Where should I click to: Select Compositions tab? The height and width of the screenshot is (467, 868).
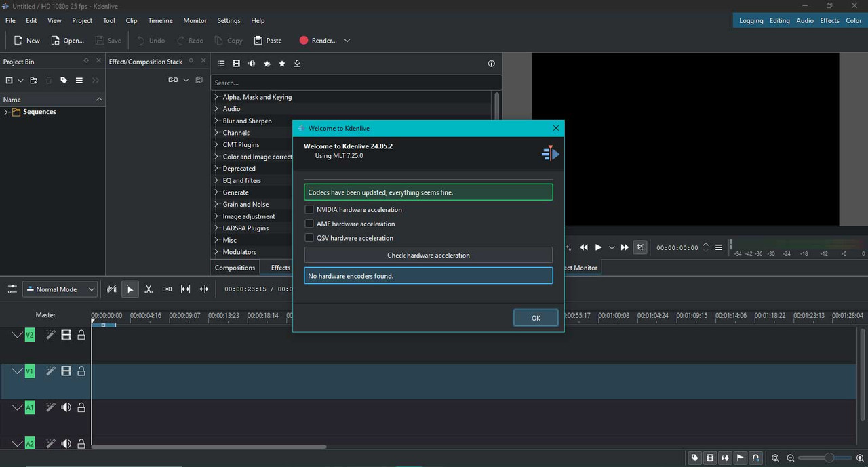pos(235,268)
